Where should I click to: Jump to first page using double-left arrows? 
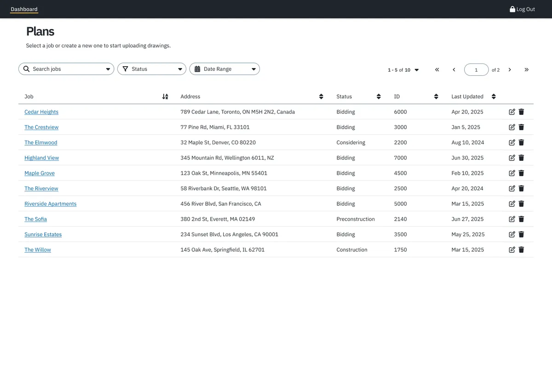(437, 70)
